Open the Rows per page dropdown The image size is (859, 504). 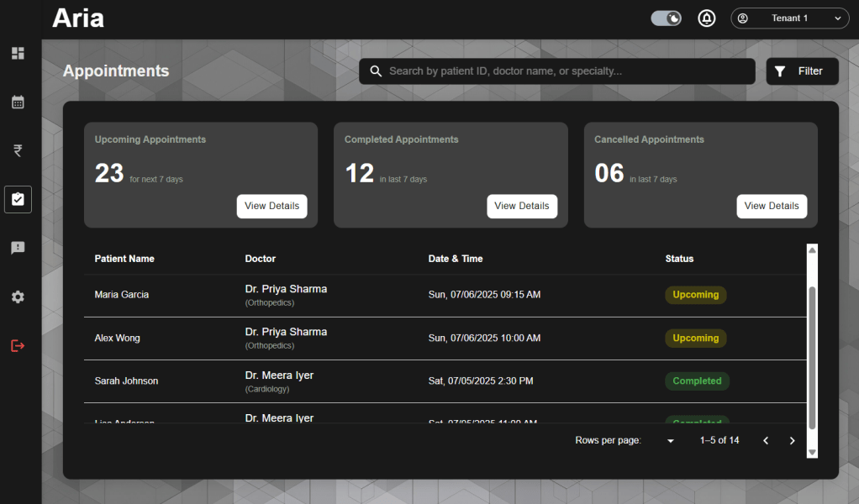point(670,441)
